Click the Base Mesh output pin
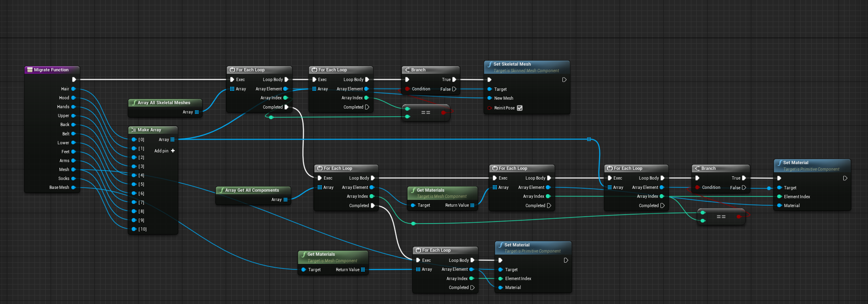This screenshot has width=868, height=304. click(74, 187)
